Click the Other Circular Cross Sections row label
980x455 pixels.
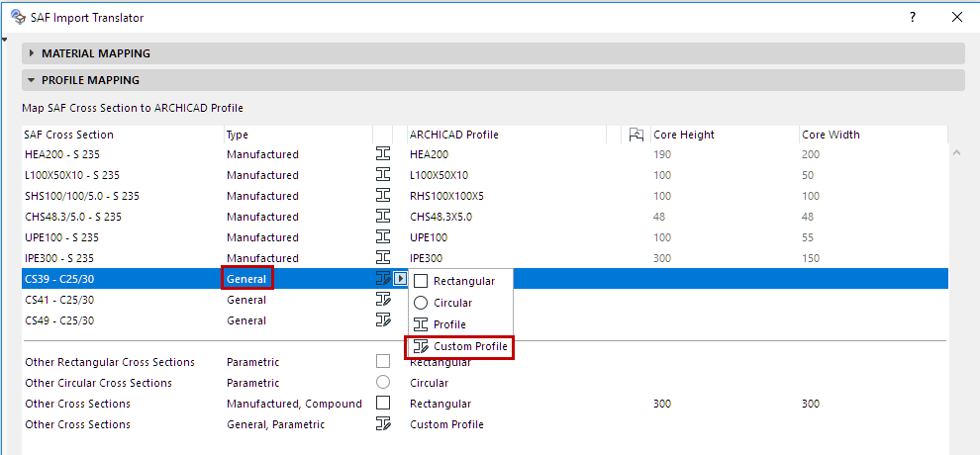coord(98,383)
